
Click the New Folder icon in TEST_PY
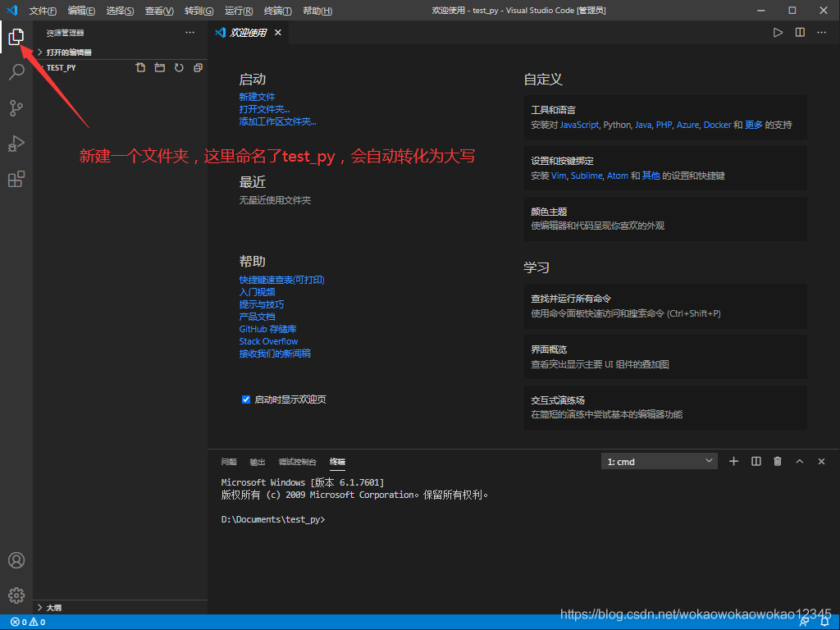pyautogui.click(x=160, y=67)
